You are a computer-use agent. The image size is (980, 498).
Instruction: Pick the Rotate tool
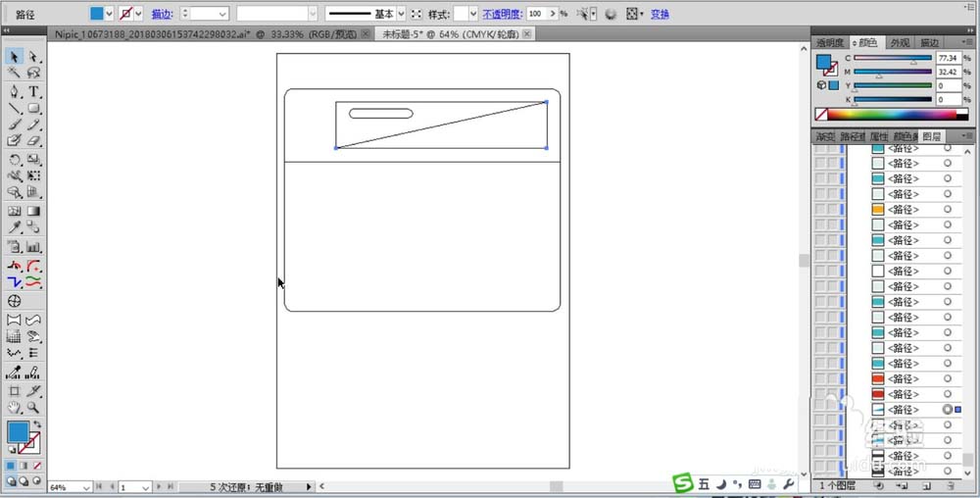click(x=15, y=160)
